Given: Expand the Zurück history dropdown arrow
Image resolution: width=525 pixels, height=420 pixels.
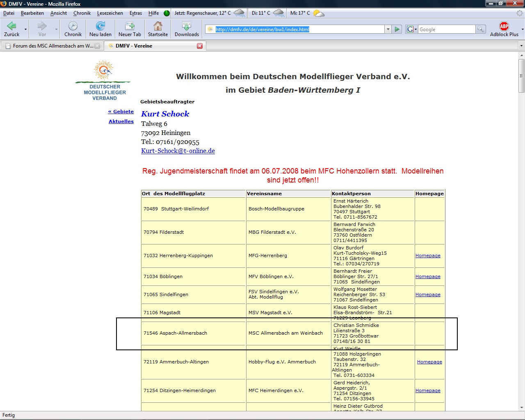Looking at the screenshot, I should click(25, 30).
